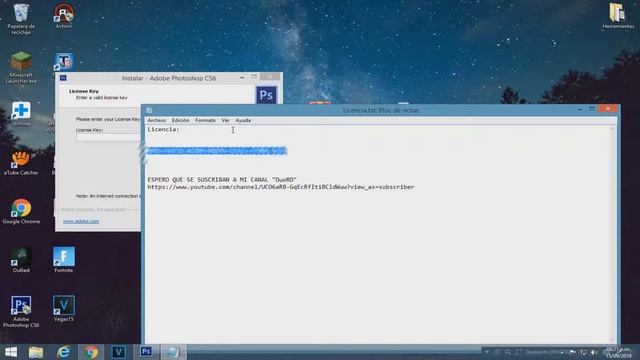Open Internet Explorer from the taskbar
Image resolution: width=640 pixels, height=360 pixels.
tap(63, 352)
